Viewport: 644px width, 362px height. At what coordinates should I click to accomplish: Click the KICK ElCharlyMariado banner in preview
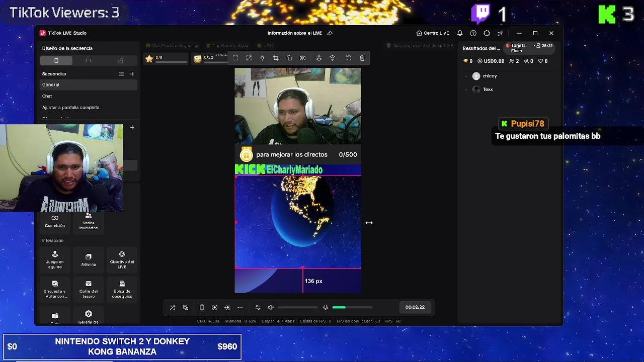[279, 170]
